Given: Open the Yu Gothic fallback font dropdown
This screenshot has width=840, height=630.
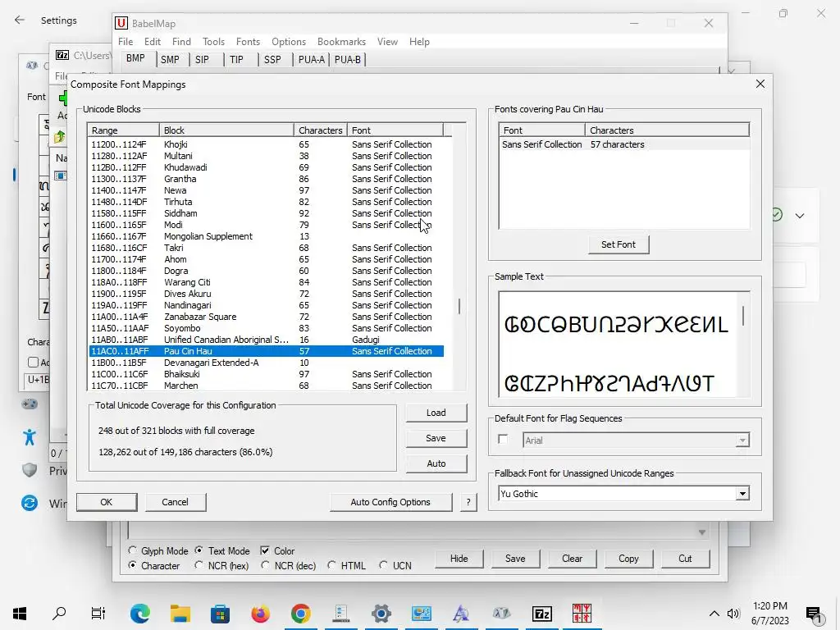Looking at the screenshot, I should click(x=742, y=494).
